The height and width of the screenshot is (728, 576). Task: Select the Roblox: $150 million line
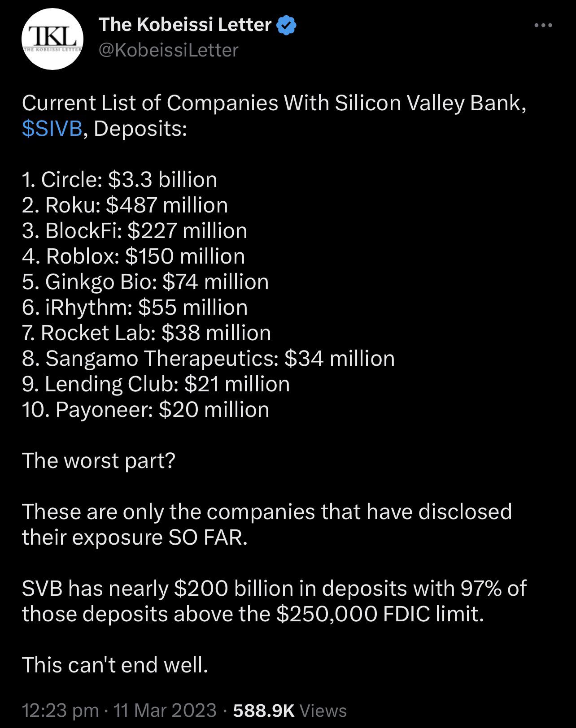(133, 256)
